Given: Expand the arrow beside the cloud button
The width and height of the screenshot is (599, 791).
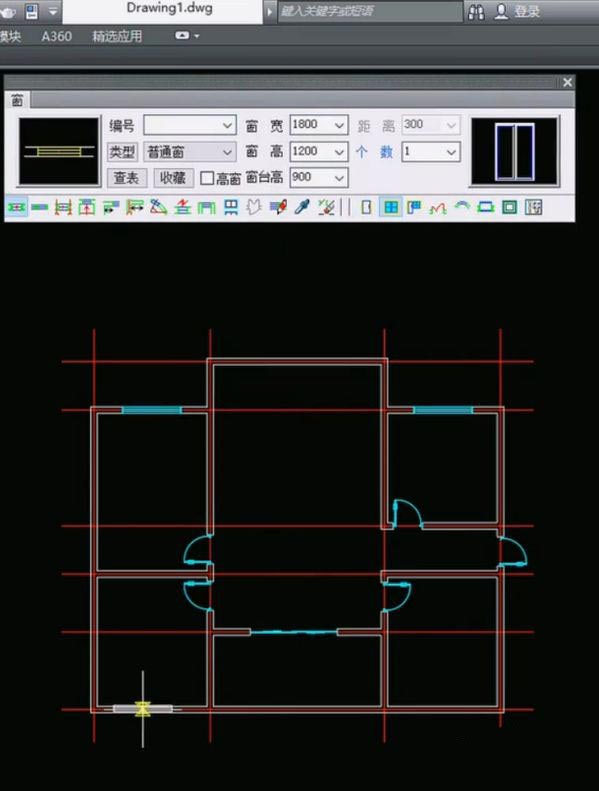Looking at the screenshot, I should click(x=197, y=36).
